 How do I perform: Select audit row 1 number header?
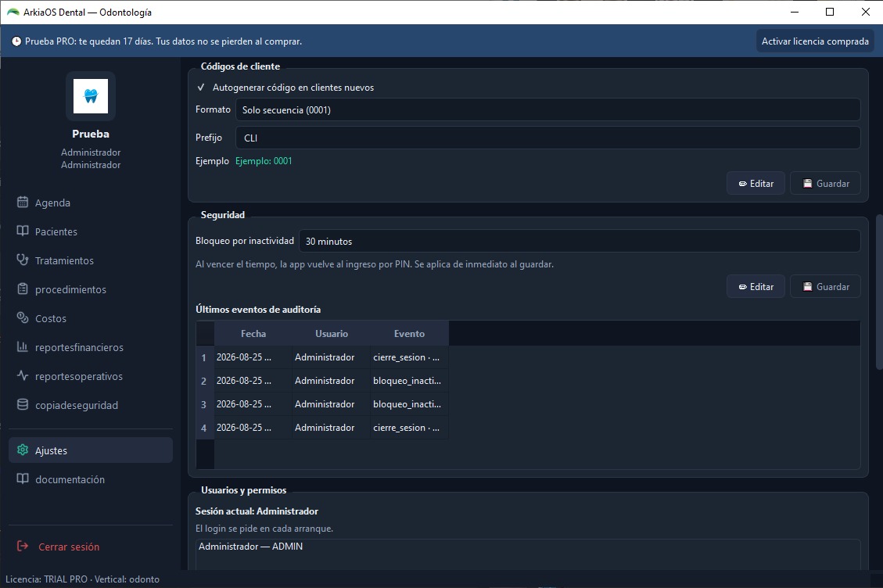(204, 357)
